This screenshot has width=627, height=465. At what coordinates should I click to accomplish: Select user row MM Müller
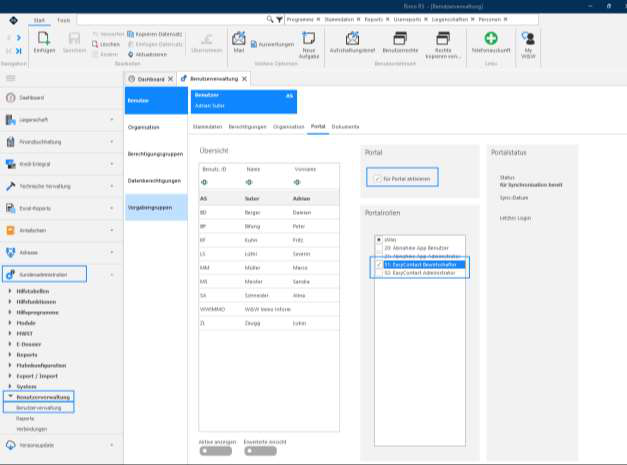[269, 267]
